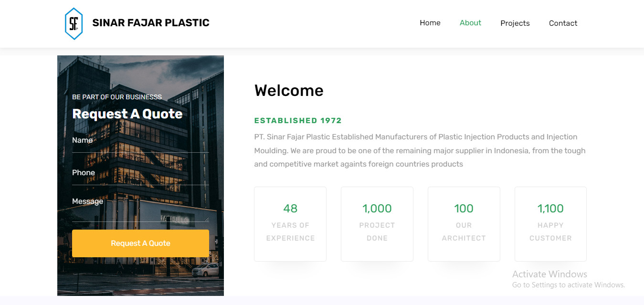The width and height of the screenshot is (644, 305).
Task: Click the company description paragraph
Action: (x=420, y=150)
